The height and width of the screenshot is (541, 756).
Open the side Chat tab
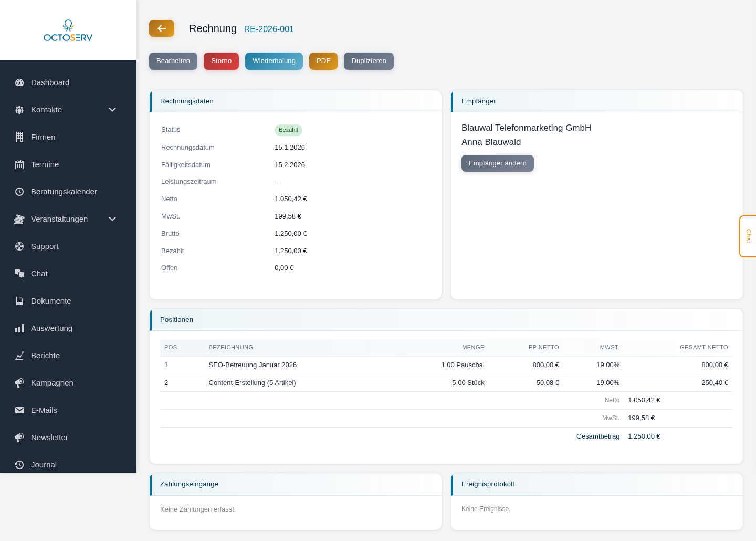coord(748,236)
